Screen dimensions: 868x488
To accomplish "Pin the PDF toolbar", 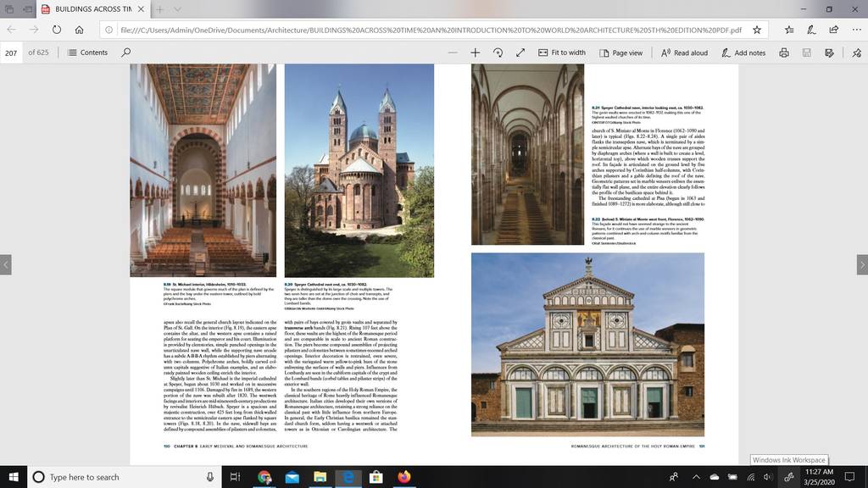I will (856, 53).
